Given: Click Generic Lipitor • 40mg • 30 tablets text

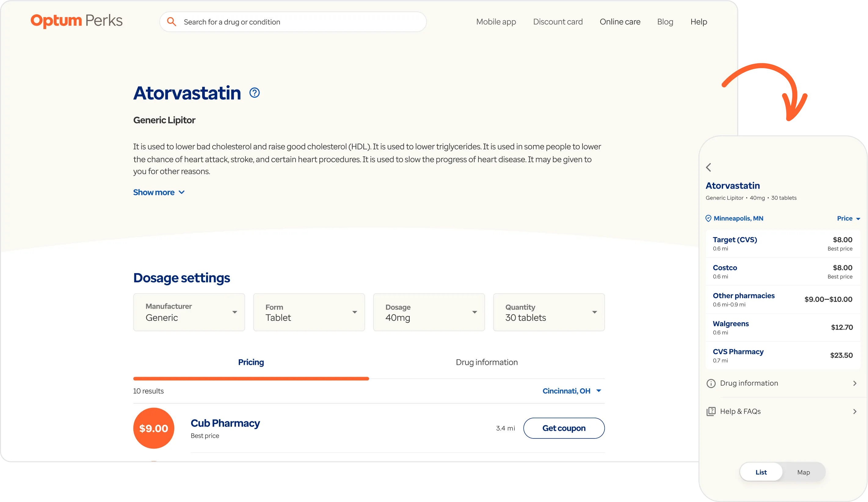Looking at the screenshot, I should point(751,198).
